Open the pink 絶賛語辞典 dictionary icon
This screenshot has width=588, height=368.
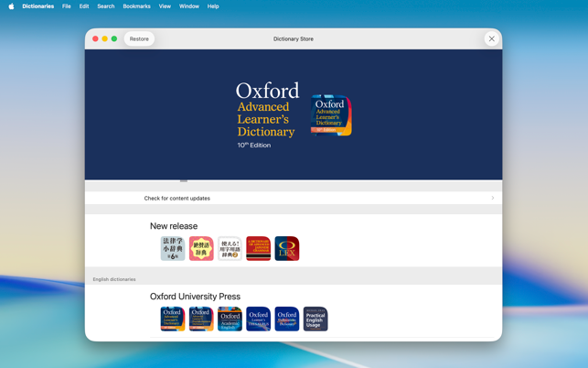[201, 248]
